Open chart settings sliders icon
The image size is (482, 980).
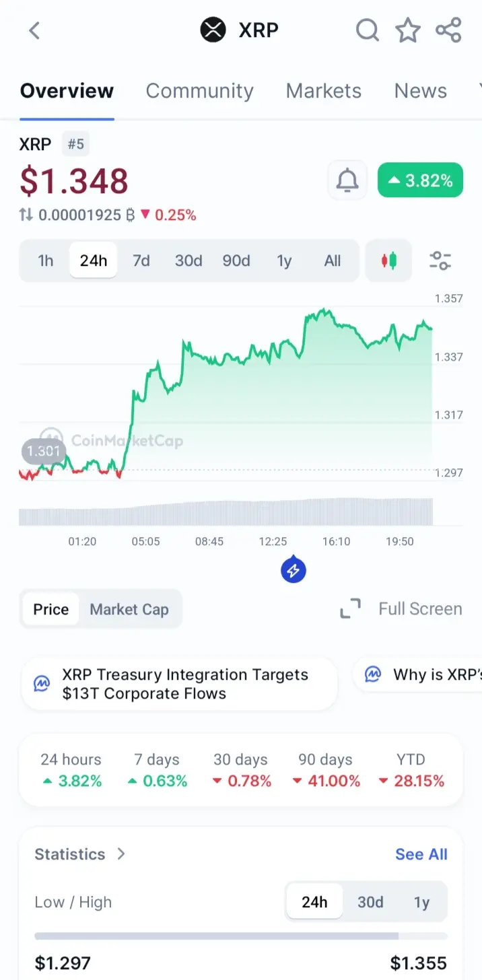[440, 260]
